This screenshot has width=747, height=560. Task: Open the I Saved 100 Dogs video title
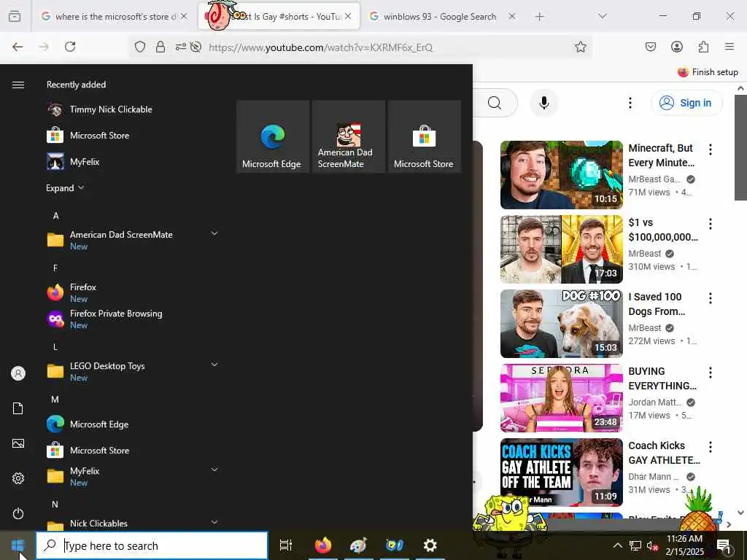(x=657, y=304)
